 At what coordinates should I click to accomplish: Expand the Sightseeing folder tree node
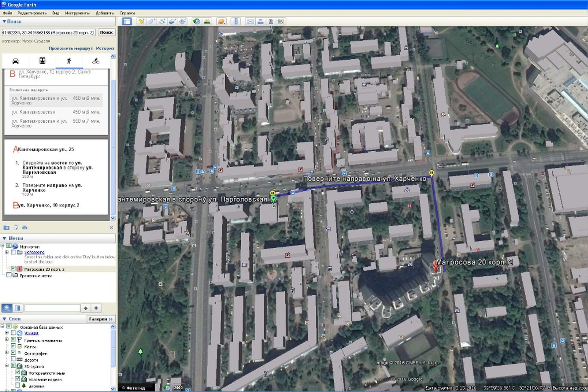[x=7, y=252]
